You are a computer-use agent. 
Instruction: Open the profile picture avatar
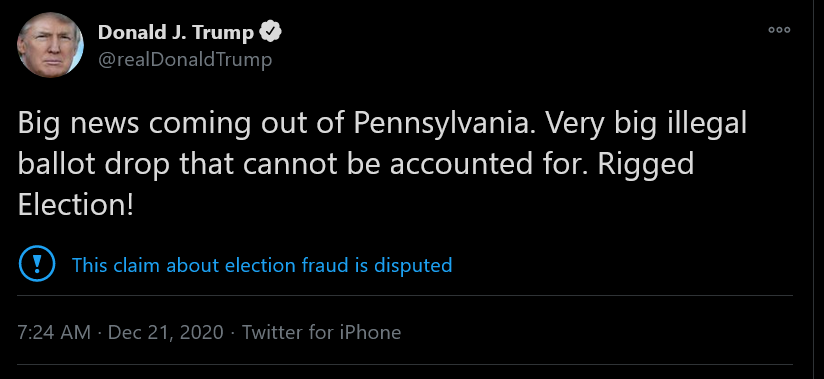point(50,45)
